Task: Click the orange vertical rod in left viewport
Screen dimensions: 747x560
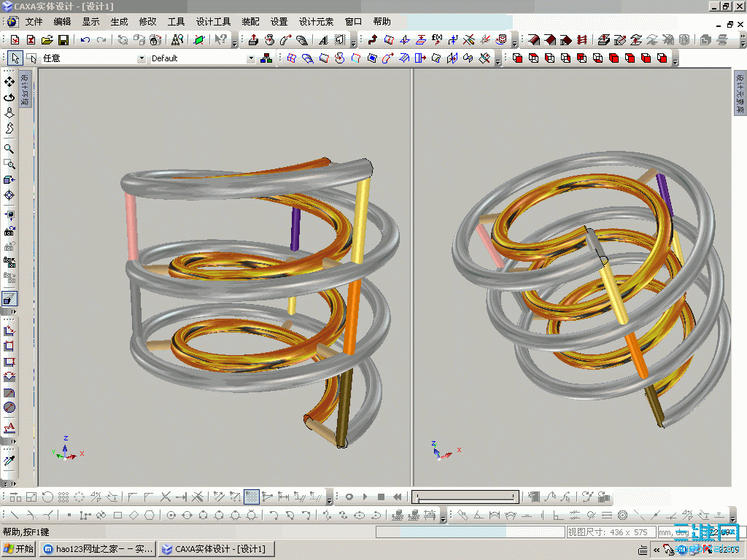Action: tap(352, 316)
